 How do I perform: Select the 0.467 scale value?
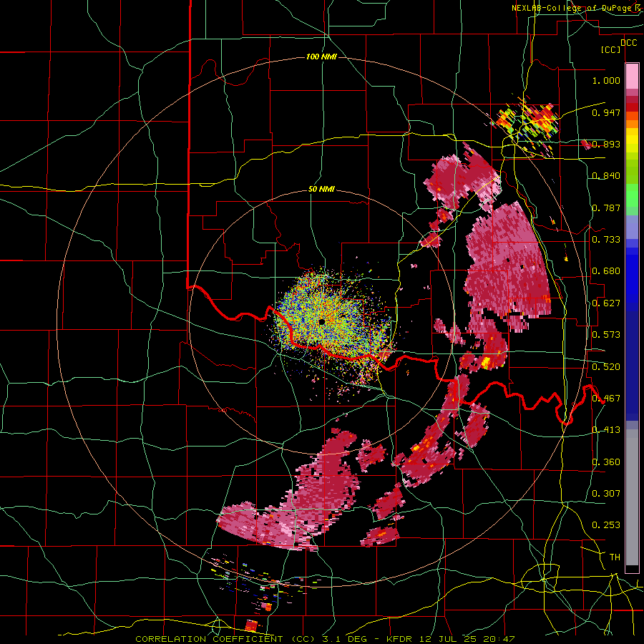[x=606, y=399]
